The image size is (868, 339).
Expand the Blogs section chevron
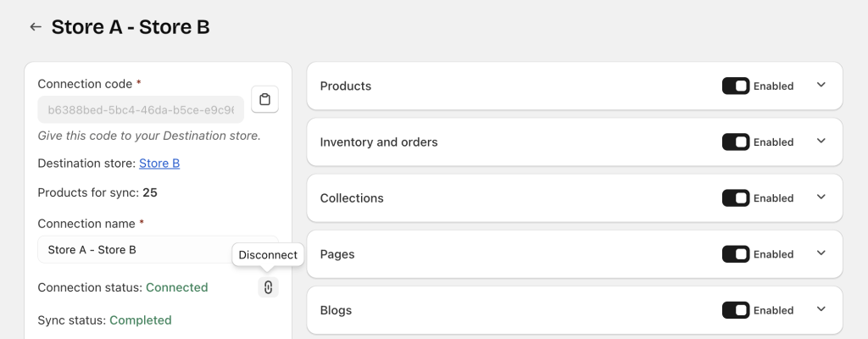click(x=821, y=308)
